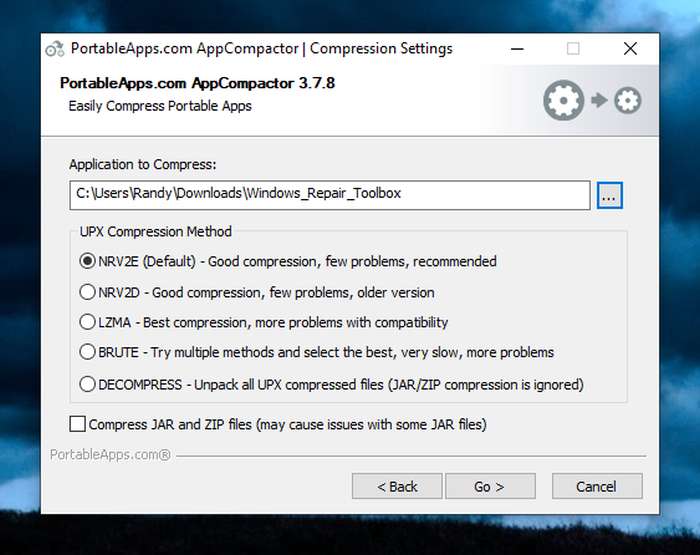The width and height of the screenshot is (700, 555).
Task: Select the NRV2D compression radio option
Action: click(x=87, y=292)
